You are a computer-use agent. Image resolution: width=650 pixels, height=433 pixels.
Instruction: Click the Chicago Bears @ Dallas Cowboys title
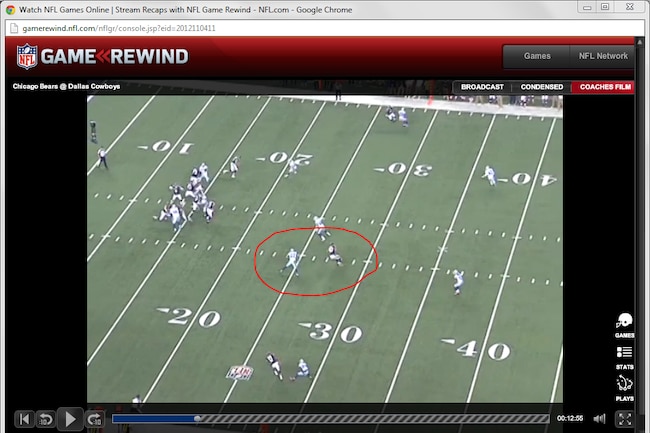tap(66, 86)
